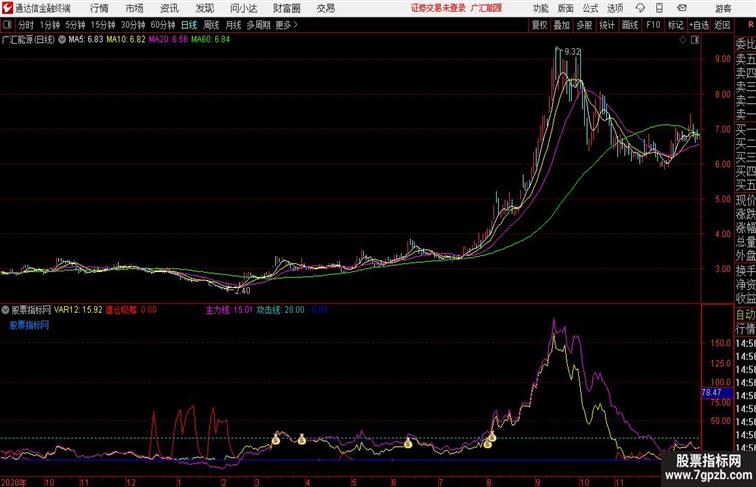756x487 pixels.
Task: Open the 财富圈 menu
Action: tap(286, 8)
